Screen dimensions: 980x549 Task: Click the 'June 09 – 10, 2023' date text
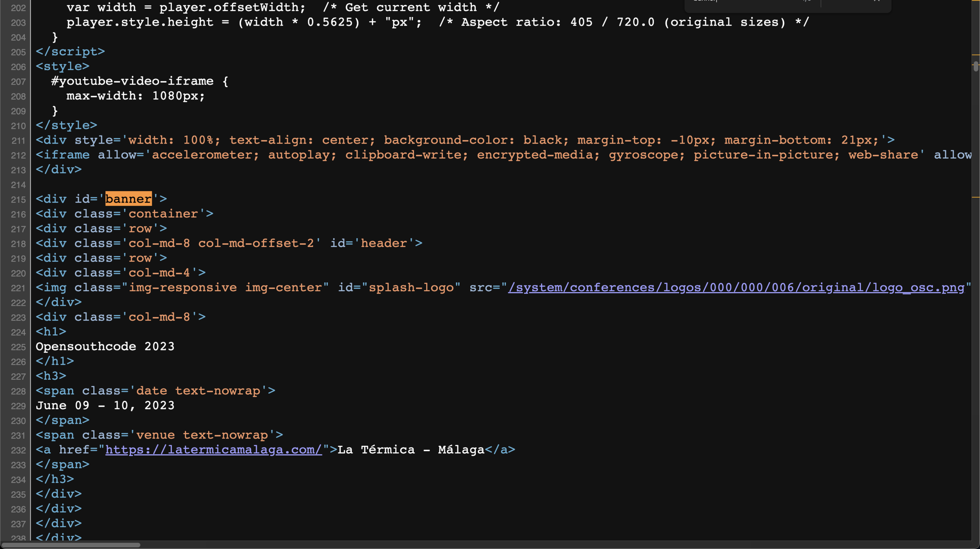pyautogui.click(x=105, y=405)
